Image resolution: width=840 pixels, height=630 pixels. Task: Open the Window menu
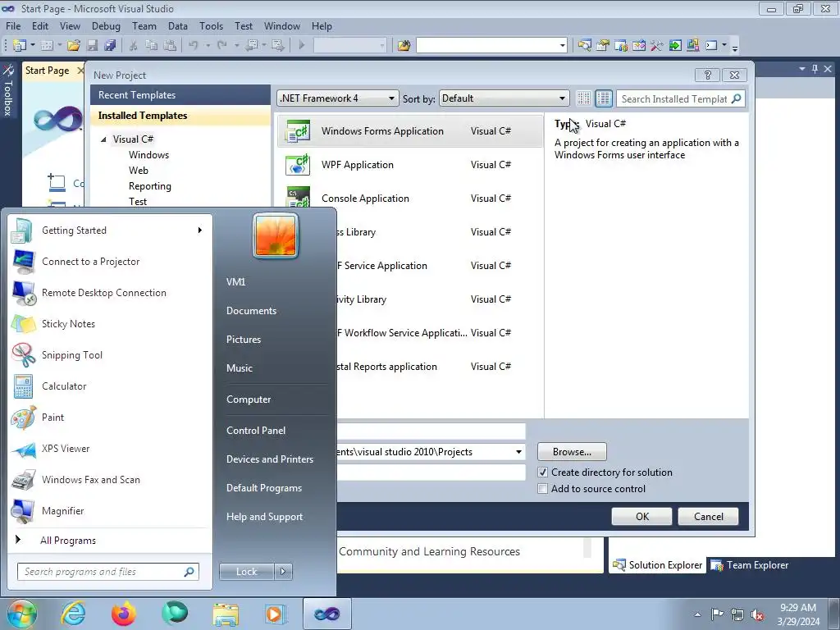pyautogui.click(x=282, y=25)
